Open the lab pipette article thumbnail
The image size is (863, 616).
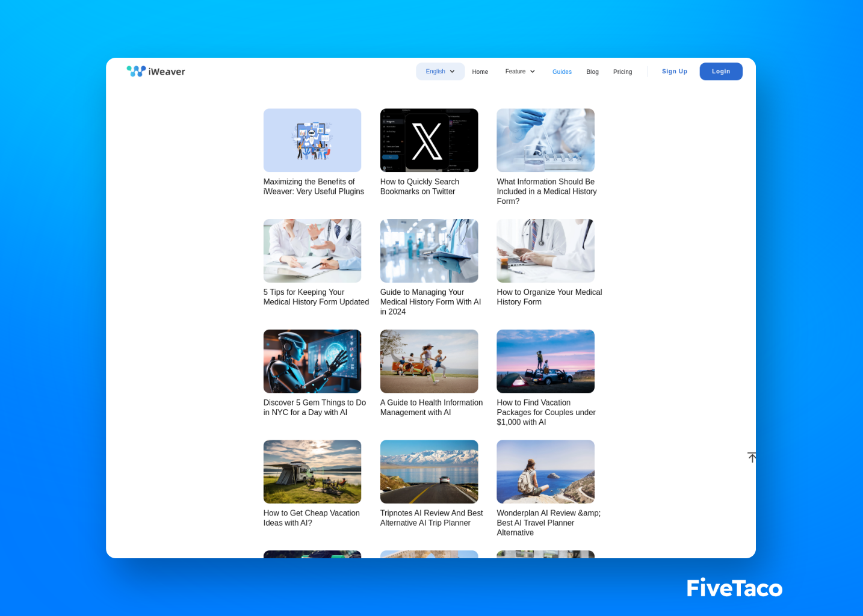coord(545,140)
